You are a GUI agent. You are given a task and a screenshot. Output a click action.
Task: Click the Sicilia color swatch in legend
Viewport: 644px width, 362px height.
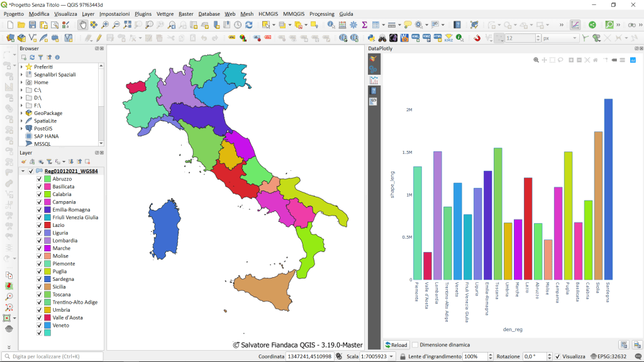(47, 287)
